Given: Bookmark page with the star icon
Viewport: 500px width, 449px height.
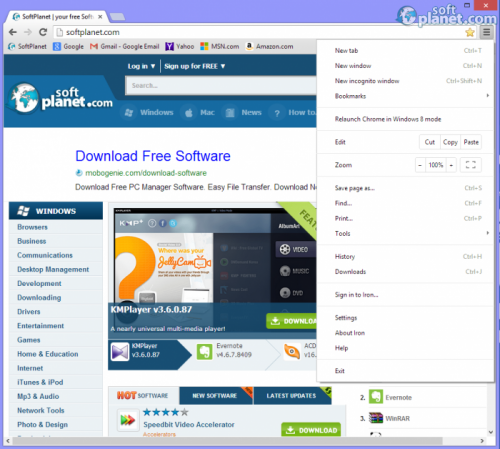Looking at the screenshot, I should pos(470,32).
